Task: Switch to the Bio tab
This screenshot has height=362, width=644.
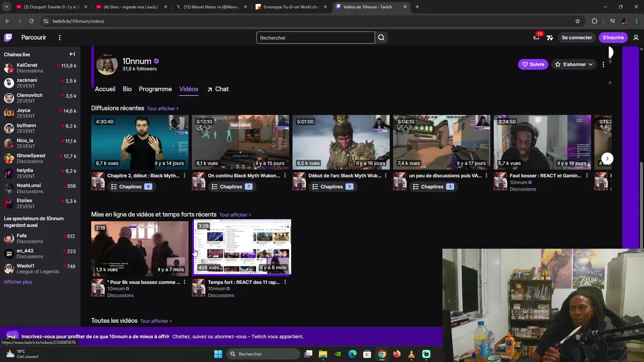Action: point(127,89)
